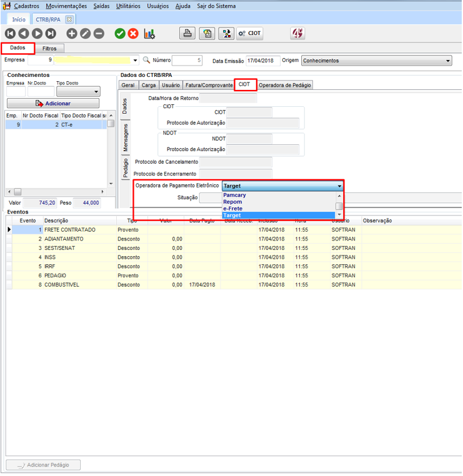Image resolution: width=463 pixels, height=476 pixels.
Task: Select vertical Dados side tab
Action: [x=124, y=106]
